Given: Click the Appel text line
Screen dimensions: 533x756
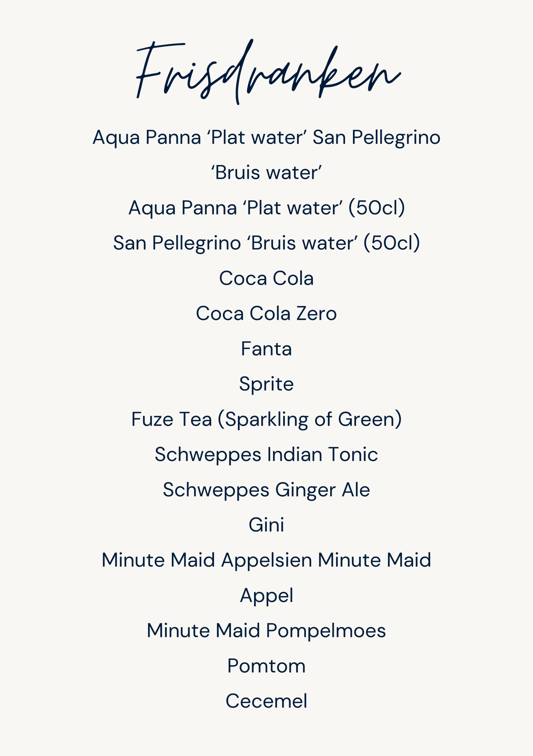Looking at the screenshot, I should (267, 596).
